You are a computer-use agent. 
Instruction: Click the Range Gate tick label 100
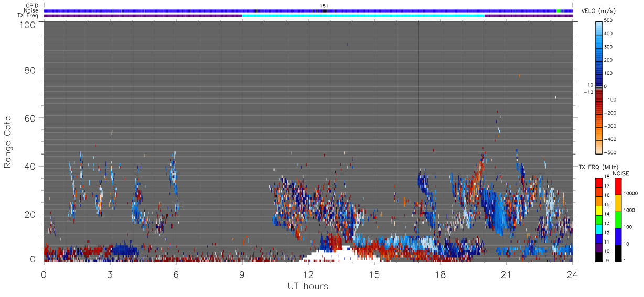coord(27,25)
